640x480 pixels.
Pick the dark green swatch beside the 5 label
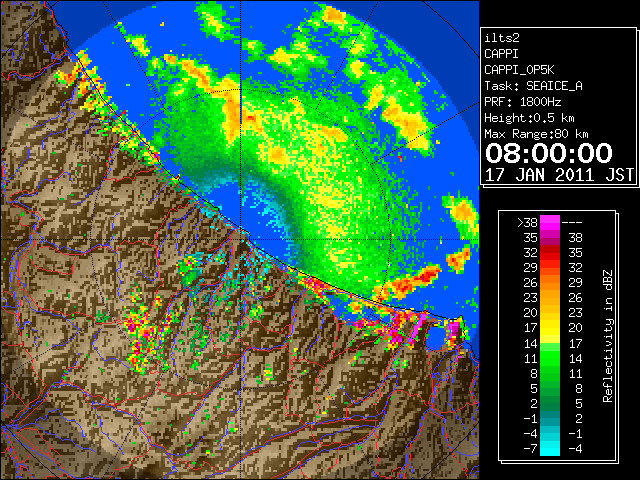tap(550, 388)
